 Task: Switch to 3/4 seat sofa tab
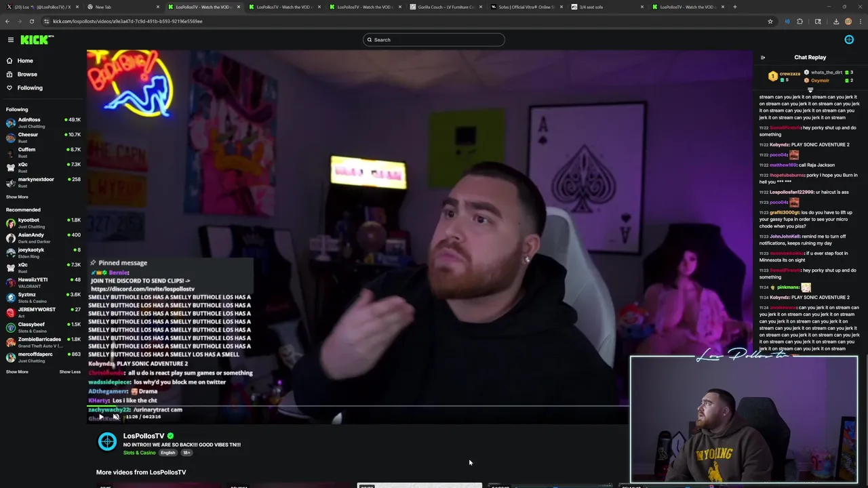[x=607, y=7]
